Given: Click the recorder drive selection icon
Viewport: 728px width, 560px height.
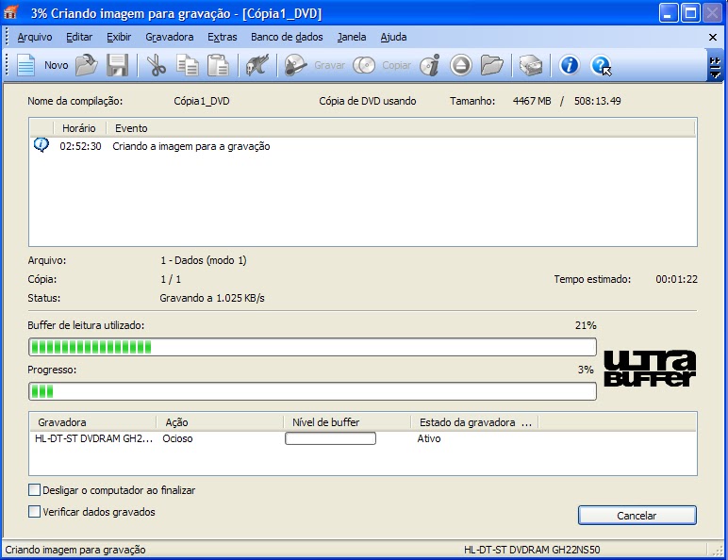Looking at the screenshot, I should click(x=530, y=65).
